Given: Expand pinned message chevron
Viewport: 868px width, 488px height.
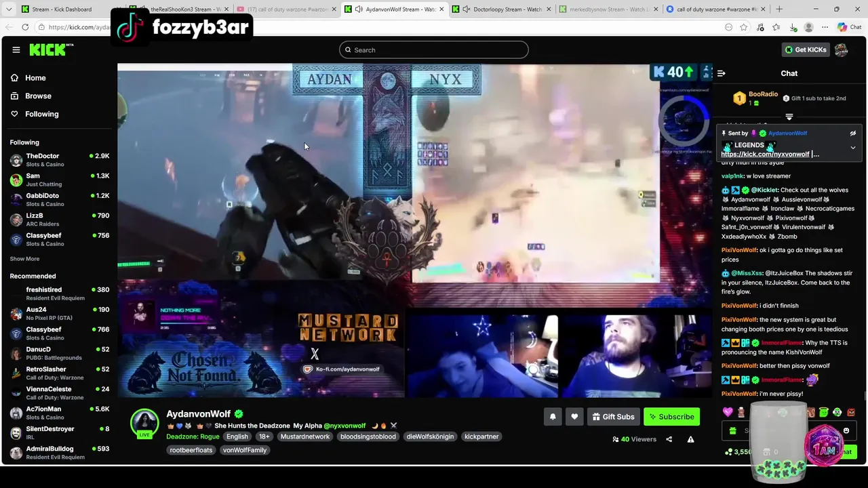Looking at the screenshot, I should point(853,147).
